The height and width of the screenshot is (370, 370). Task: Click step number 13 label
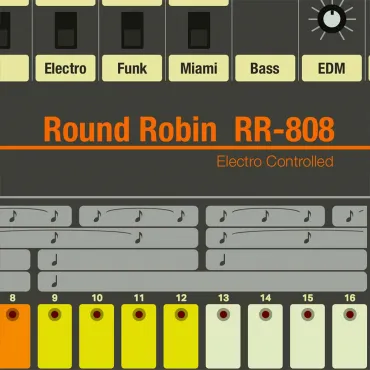click(223, 298)
